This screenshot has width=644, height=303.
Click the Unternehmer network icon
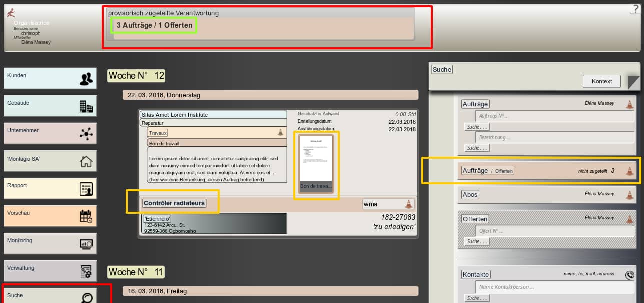[86, 134]
